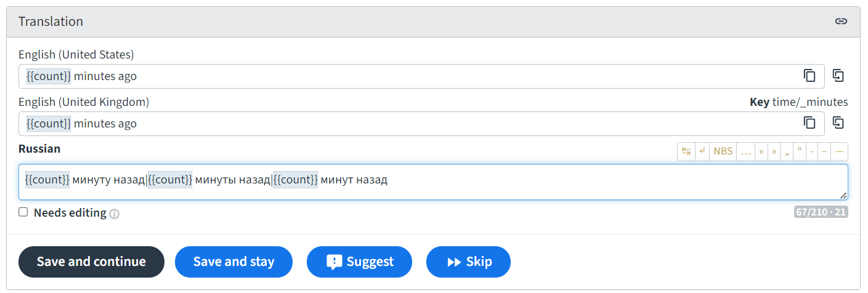This screenshot has height=293, width=868.
Task: Insert new line character from toolbar
Action: pyautogui.click(x=702, y=151)
